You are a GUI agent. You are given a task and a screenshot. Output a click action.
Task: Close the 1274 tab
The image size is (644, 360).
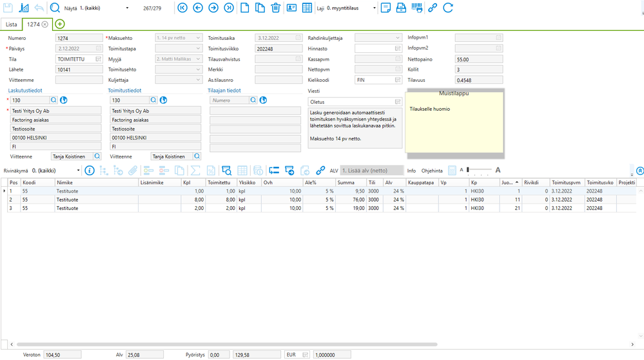[45, 24]
